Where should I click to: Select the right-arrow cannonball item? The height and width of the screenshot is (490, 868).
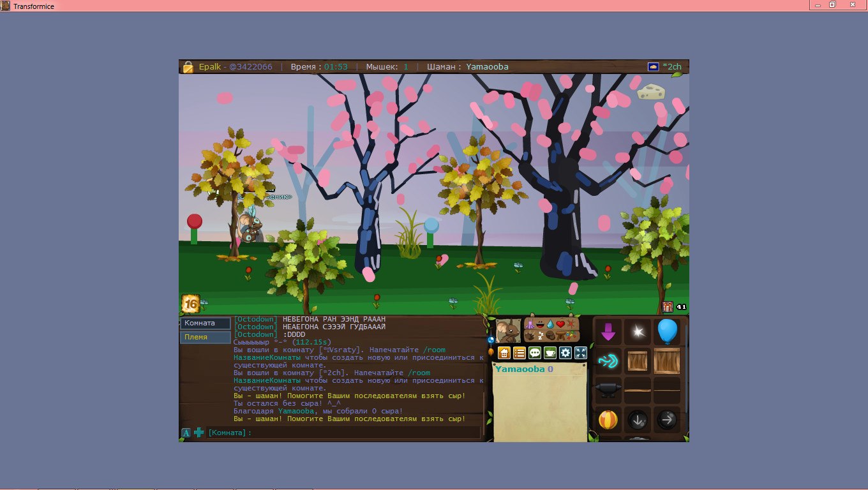click(667, 420)
